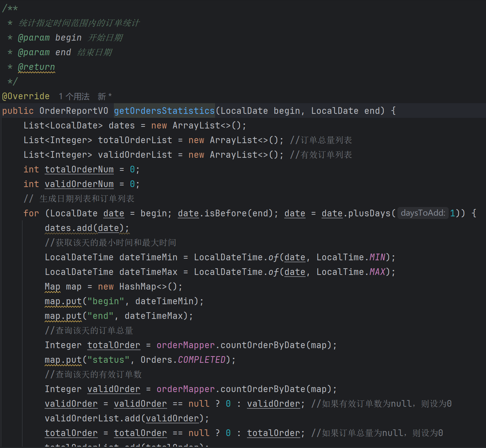
Task: Click the LocalTime.MAX constant
Action: [x=351, y=272]
